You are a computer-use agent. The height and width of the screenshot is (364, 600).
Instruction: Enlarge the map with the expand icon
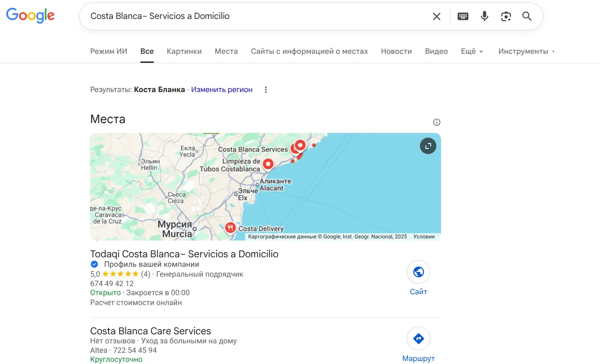[x=428, y=145]
